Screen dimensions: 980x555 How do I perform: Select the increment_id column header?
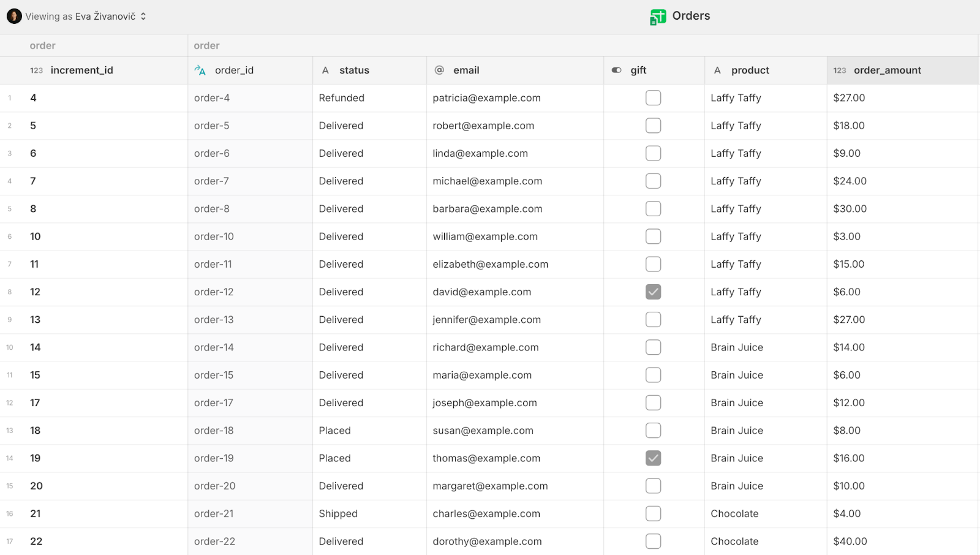94,70
